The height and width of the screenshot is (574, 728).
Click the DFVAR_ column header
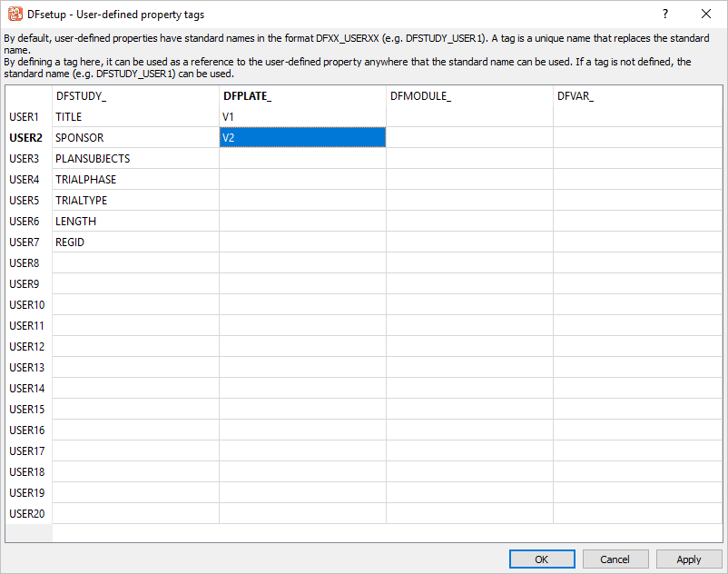coord(637,96)
